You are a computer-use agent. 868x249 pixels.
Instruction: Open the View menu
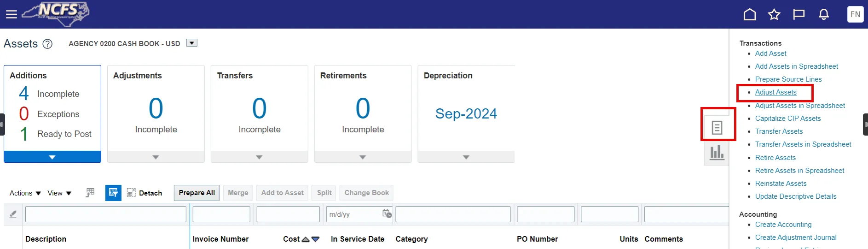point(59,193)
